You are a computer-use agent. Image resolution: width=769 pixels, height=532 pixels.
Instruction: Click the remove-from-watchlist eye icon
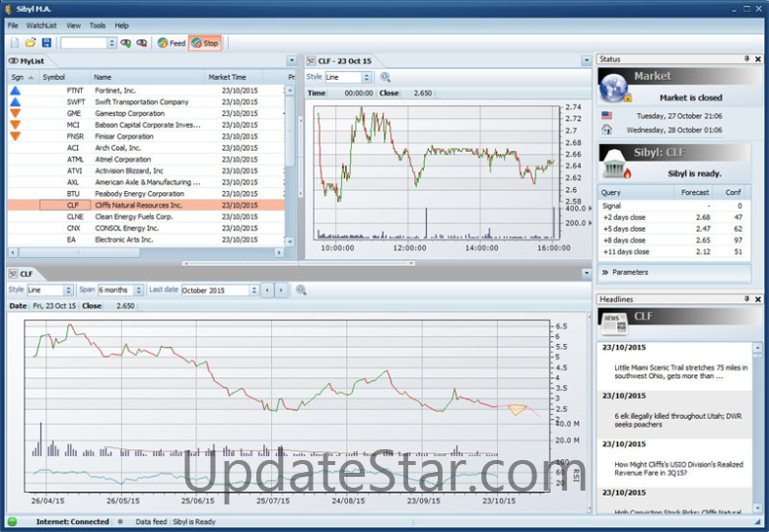click(x=142, y=43)
